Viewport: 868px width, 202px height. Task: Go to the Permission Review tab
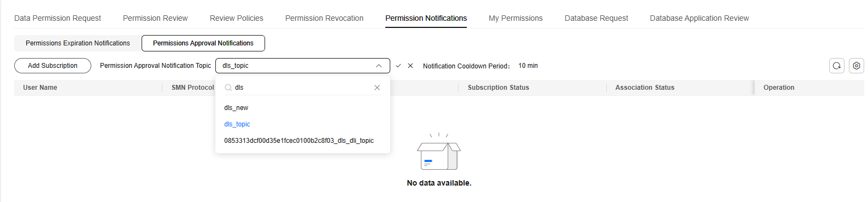pyautogui.click(x=155, y=18)
